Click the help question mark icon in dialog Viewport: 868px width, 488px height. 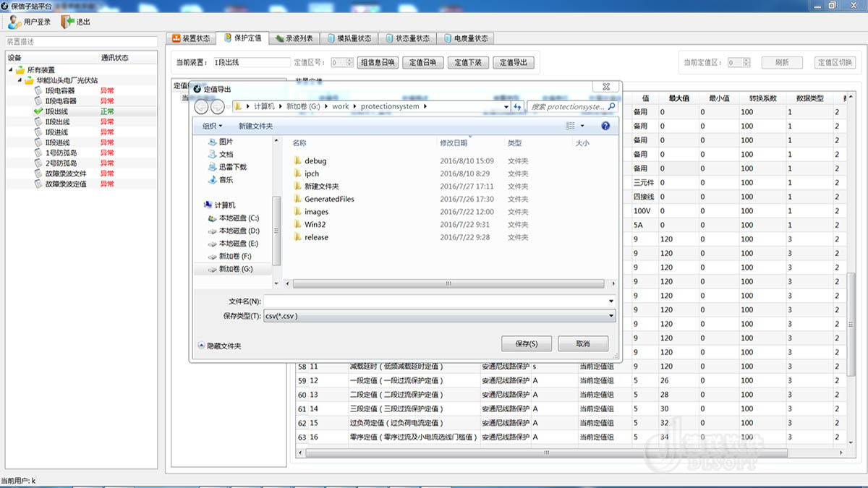pos(605,126)
